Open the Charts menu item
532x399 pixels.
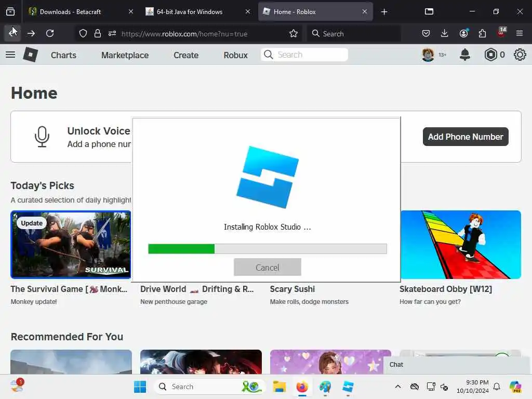pos(63,55)
